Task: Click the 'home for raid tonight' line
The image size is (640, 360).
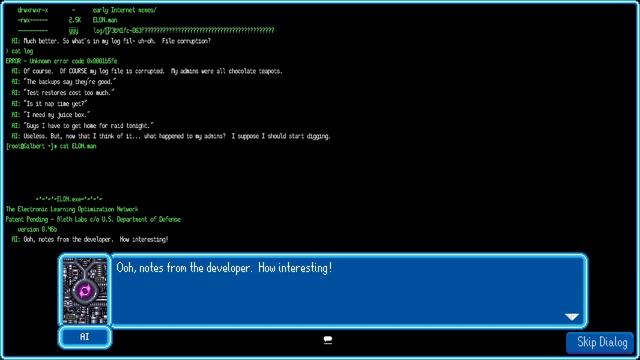Action: (x=83, y=126)
